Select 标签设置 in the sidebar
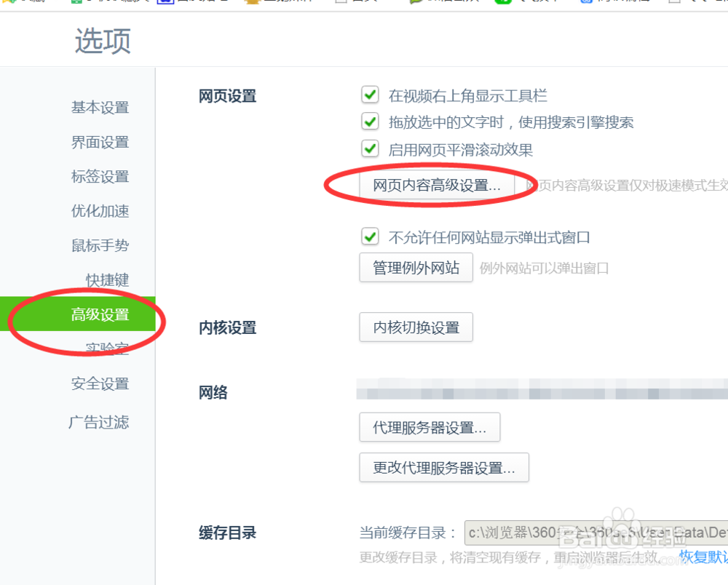 click(x=100, y=176)
